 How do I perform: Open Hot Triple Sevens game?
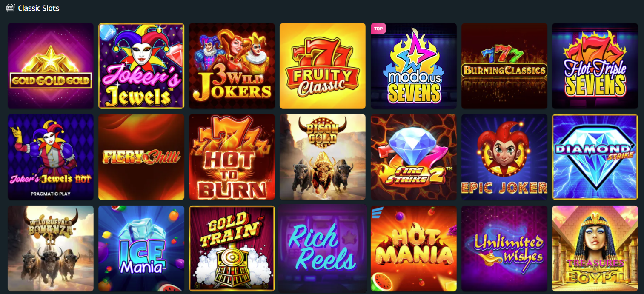[x=595, y=66]
